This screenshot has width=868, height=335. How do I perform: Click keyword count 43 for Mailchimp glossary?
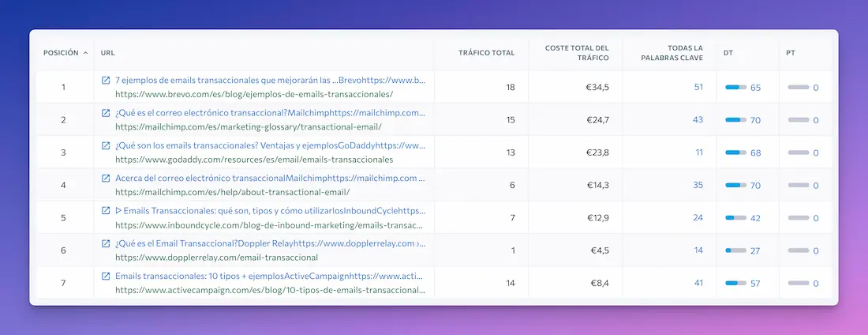(x=698, y=119)
